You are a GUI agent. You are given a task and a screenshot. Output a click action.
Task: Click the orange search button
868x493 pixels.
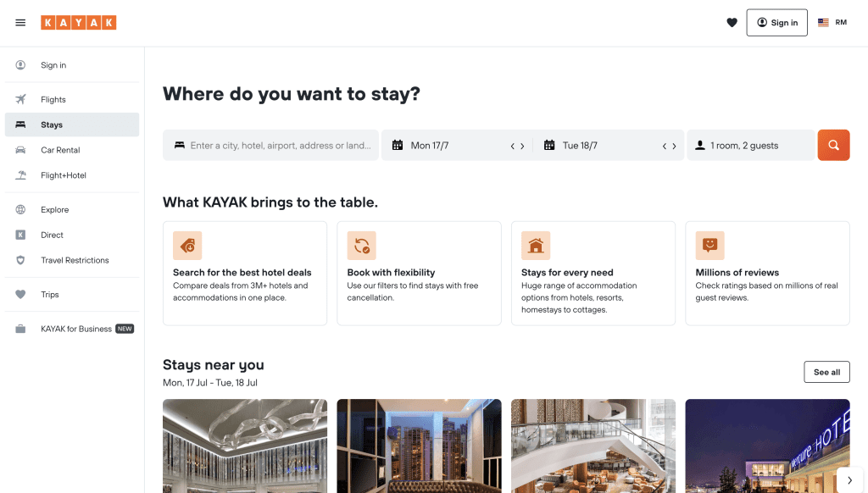[x=833, y=145]
